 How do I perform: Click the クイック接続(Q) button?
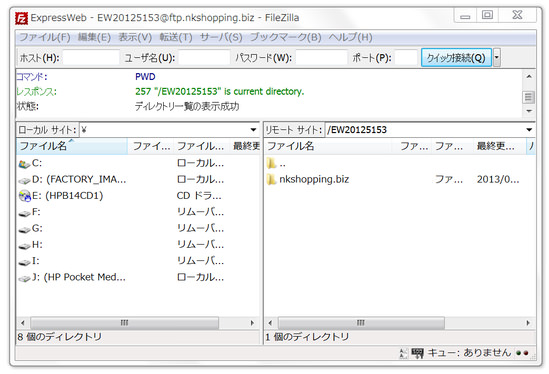pyautogui.click(x=456, y=57)
